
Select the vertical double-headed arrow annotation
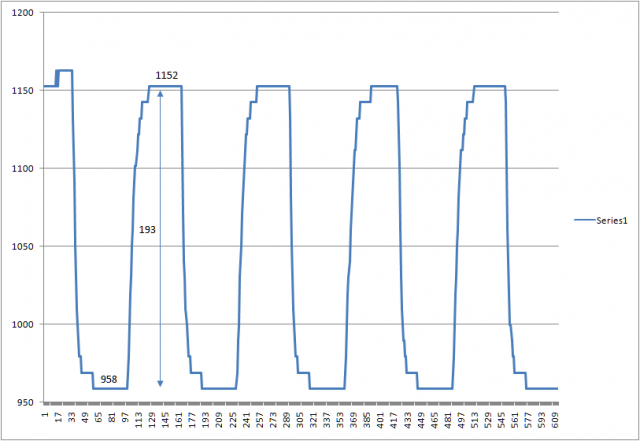pos(160,300)
